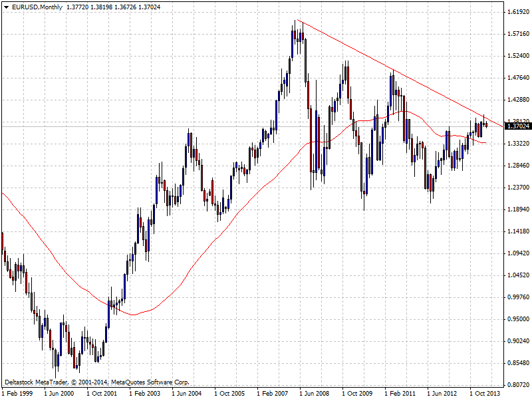Select the 1 Feb 2007 date label
The height and width of the screenshot is (399, 532).
click(x=272, y=393)
